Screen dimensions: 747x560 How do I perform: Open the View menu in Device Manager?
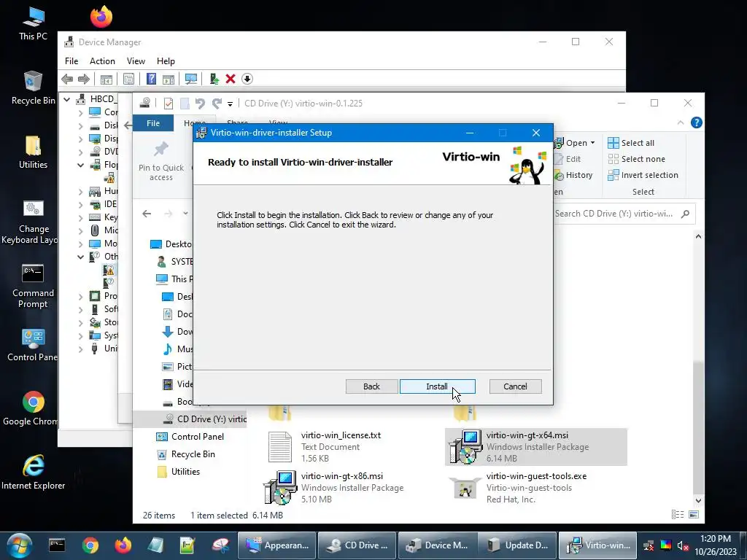pos(136,61)
